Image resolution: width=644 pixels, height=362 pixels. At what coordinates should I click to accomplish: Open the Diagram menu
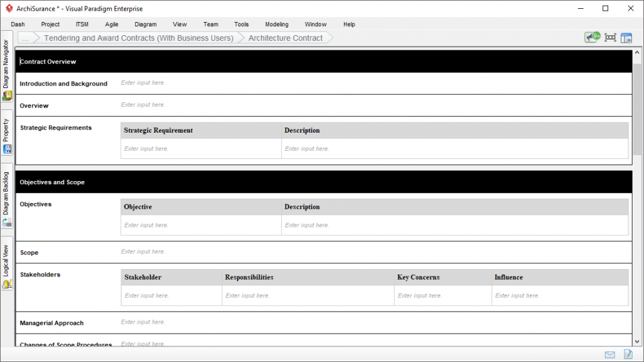point(145,25)
